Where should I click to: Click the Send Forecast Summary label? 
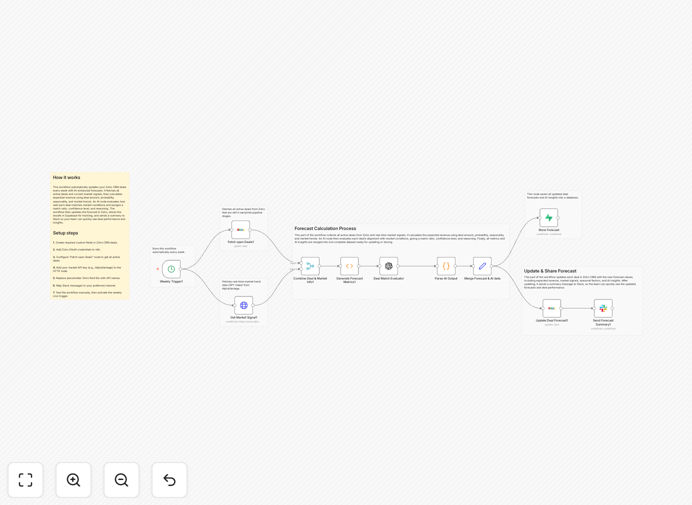pyautogui.click(x=603, y=323)
